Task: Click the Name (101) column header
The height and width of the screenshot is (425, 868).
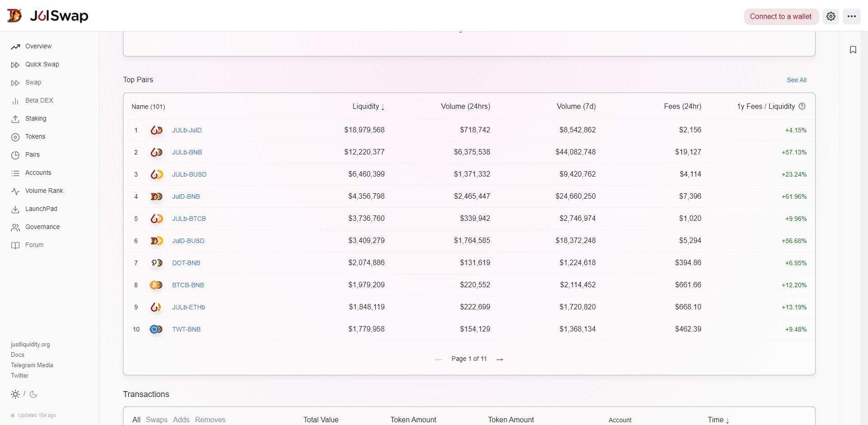Action: (x=148, y=107)
